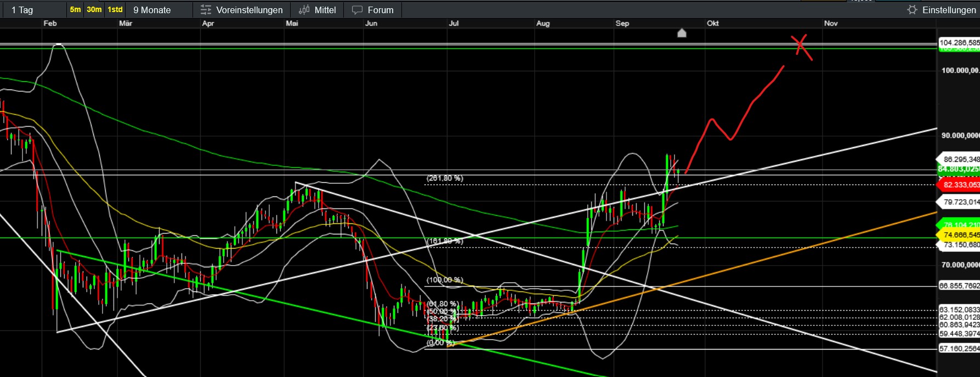Click the 100.000,00 axis price label
980x377 pixels.
[960, 70]
